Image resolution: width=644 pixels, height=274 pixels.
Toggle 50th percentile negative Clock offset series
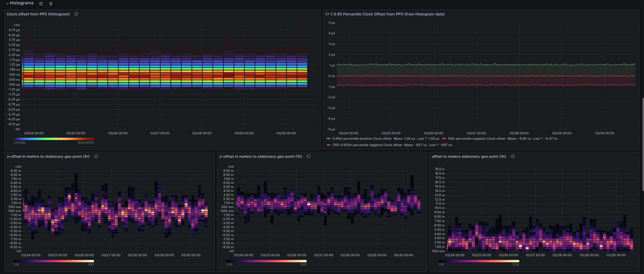tap(476, 139)
